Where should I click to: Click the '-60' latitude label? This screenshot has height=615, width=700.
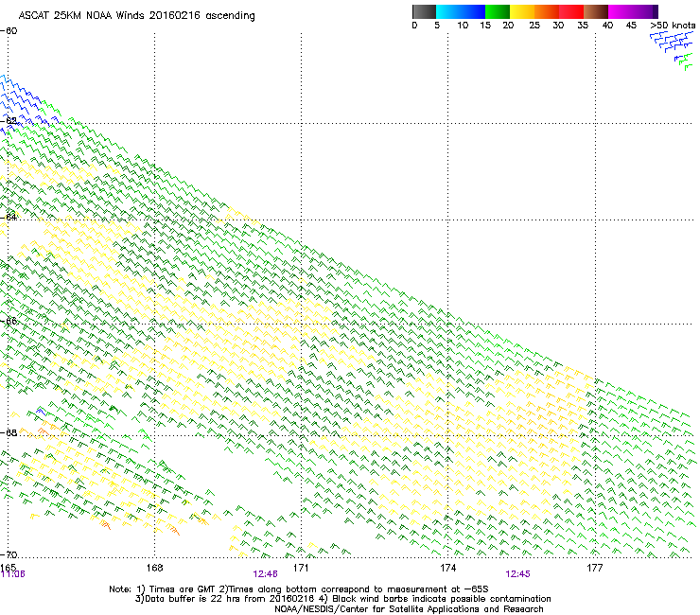[x=9, y=31]
